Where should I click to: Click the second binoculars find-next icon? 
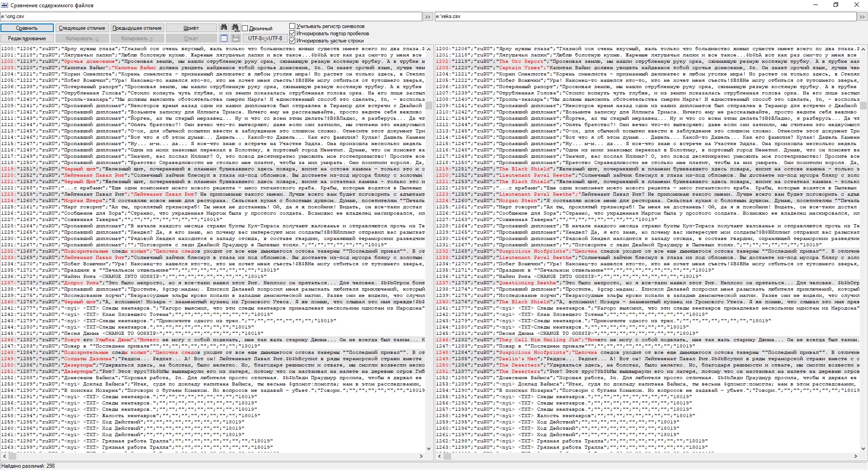tap(236, 28)
